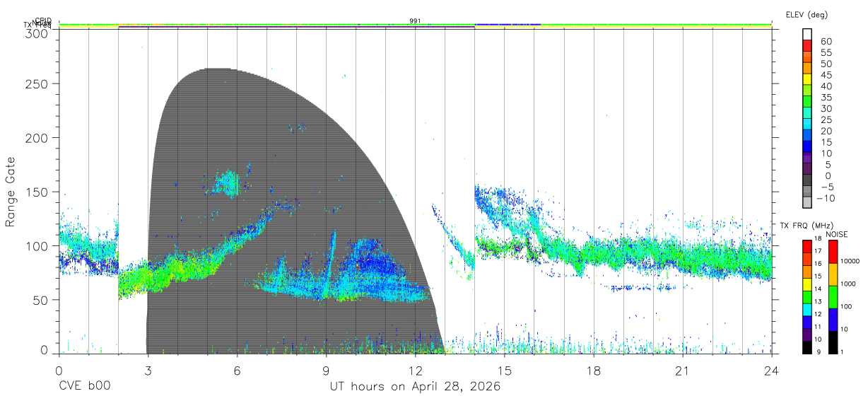This screenshot has height=401, width=868.
Task: Select the black swatch in TX FRQ colorbar
Action: 807,347
